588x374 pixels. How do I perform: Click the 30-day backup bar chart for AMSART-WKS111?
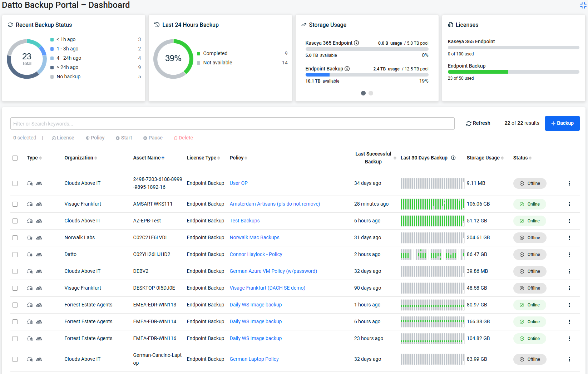(433, 204)
